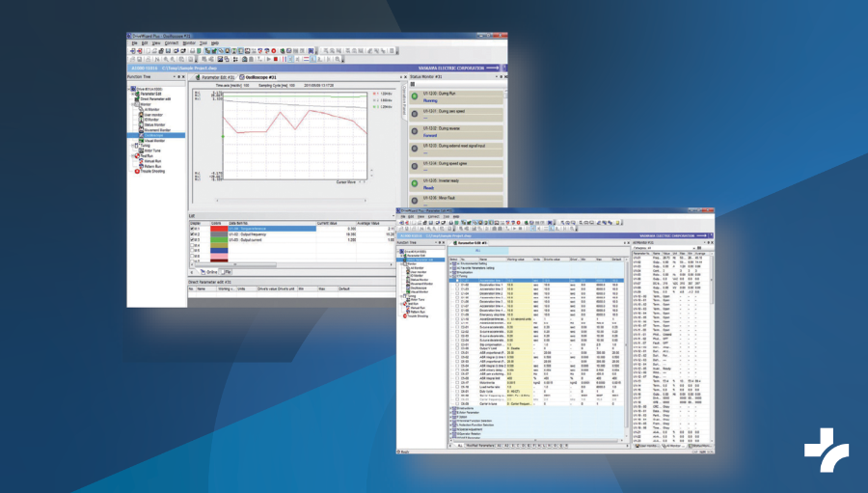Click the print icon in Oscilloscope window toolbar
Image resolution: width=868 pixels, height=493 pixels.
[192, 50]
